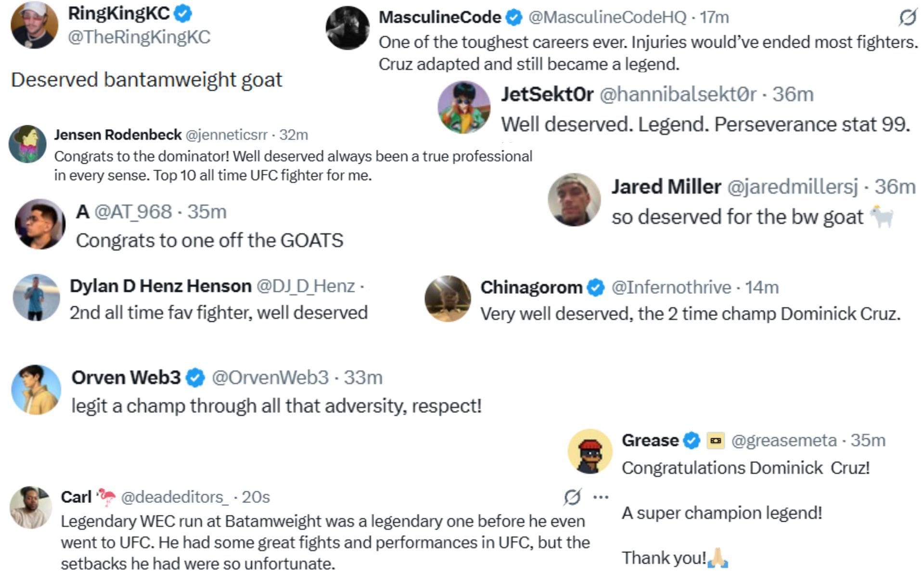The image size is (924, 578).
Task: Click Chinagorom's verified checkmark
Action: point(596,288)
